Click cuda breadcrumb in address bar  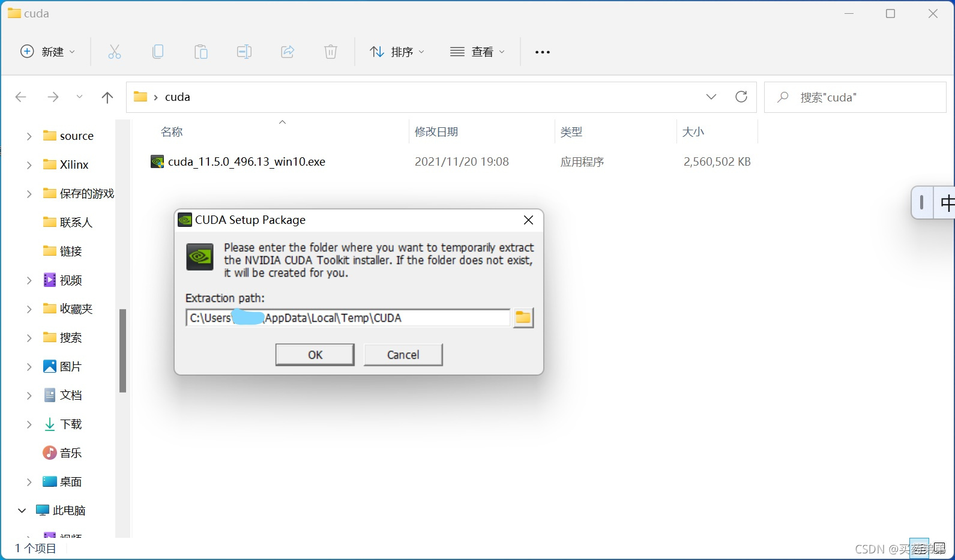click(178, 97)
